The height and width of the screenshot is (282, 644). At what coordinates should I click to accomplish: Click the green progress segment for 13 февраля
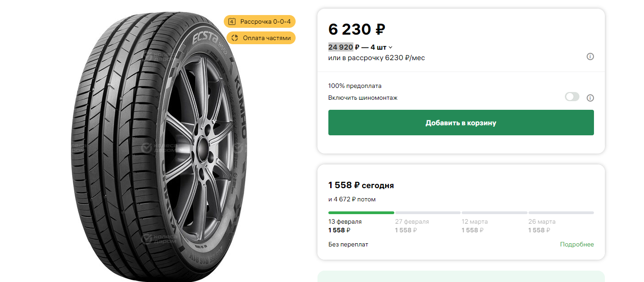pos(361,212)
